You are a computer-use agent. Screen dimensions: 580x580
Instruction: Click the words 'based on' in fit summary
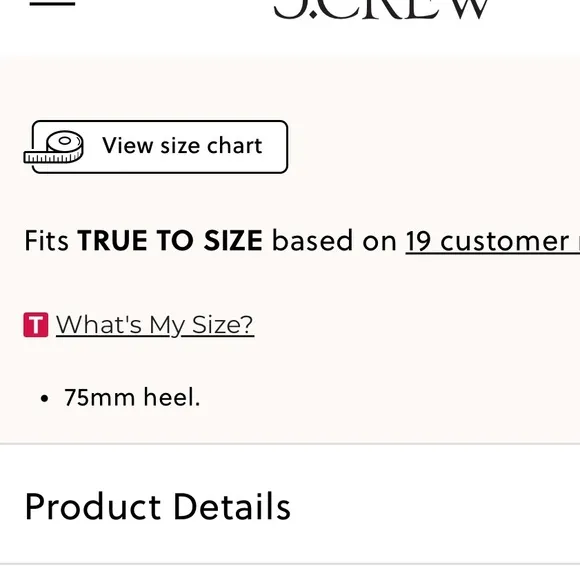[334, 241]
